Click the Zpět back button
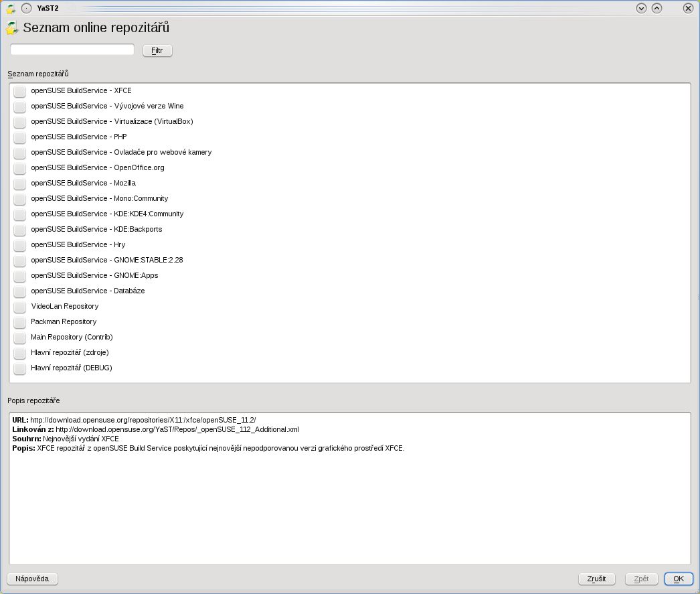This screenshot has height=594, width=700. coord(642,579)
